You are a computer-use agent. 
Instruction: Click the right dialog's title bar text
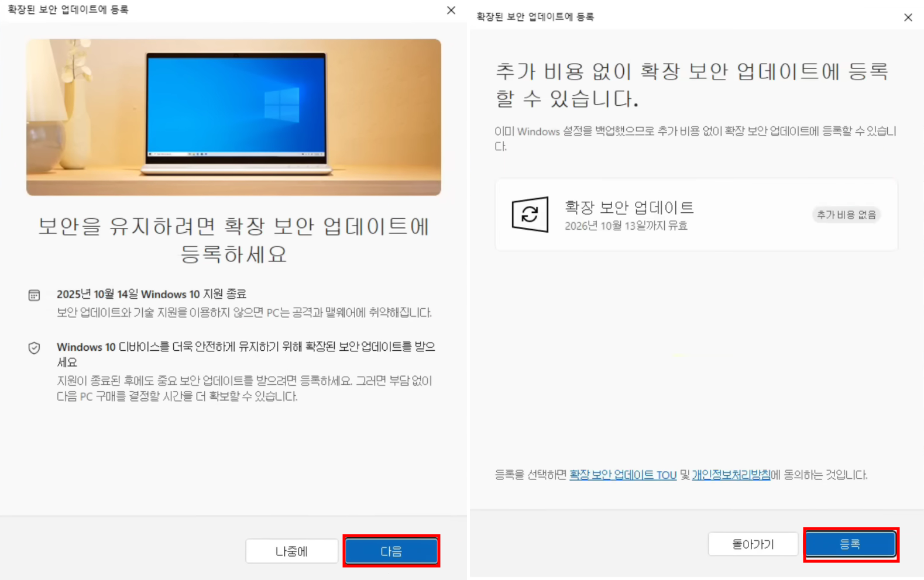tap(535, 17)
